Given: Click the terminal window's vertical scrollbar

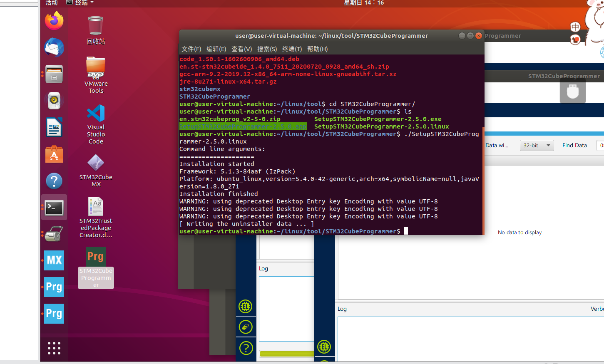Looking at the screenshot, I should (483, 181).
